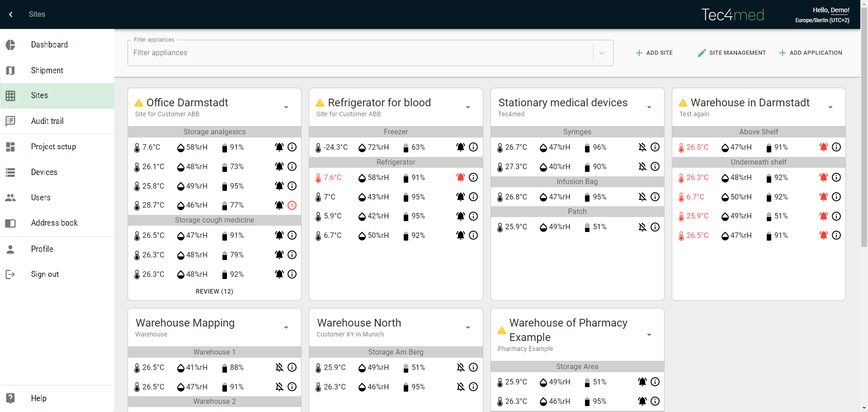Open Dashboard in the sidebar
Image resolution: width=868 pixels, height=412 pixels.
[49, 45]
